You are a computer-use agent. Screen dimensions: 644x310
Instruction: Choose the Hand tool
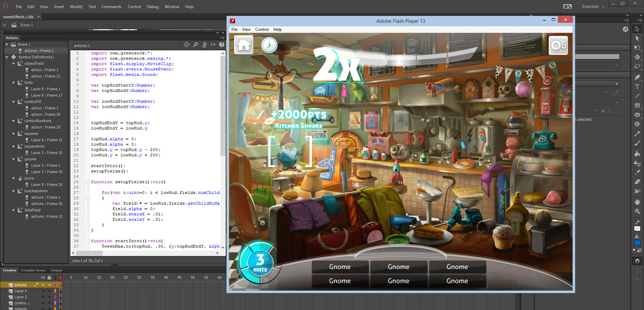(x=637, y=202)
